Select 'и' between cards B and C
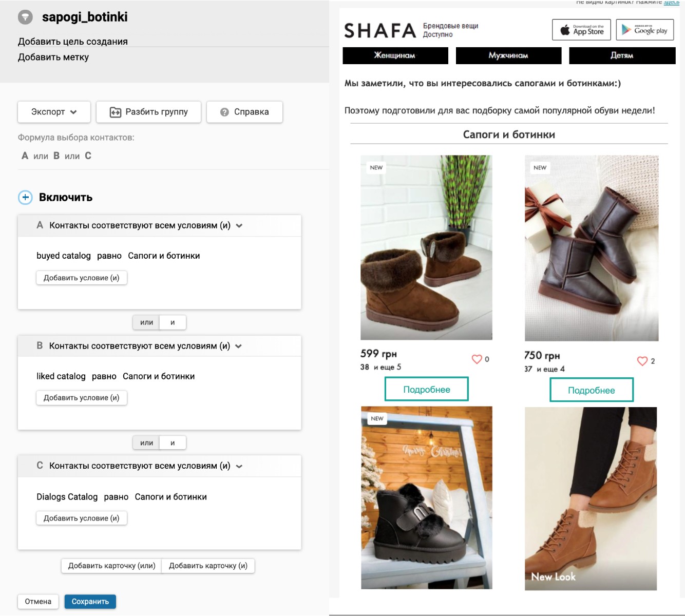Image resolution: width=685 pixels, height=616 pixels. point(173,442)
